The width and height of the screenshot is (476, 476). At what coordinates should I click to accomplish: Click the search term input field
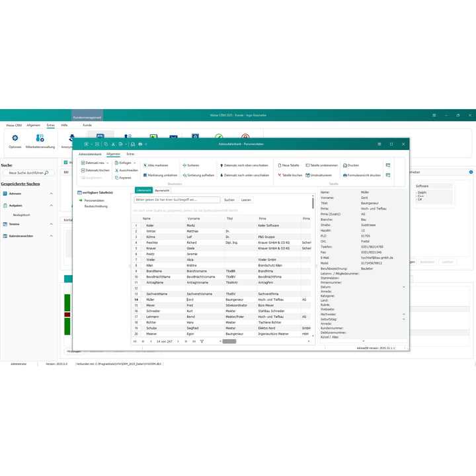point(177,200)
